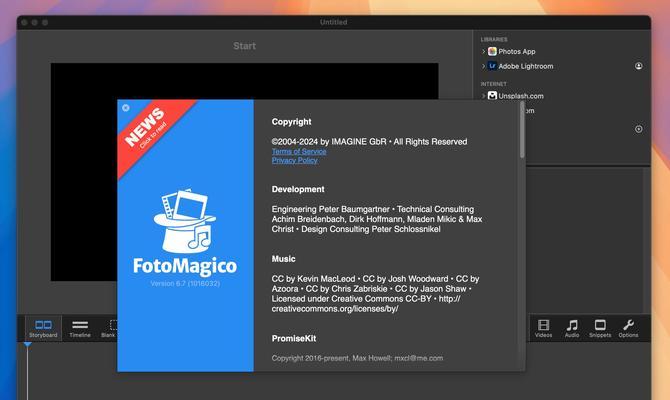Click the Adobe Lightroom account icon
The image size is (670, 400).
tap(638, 66)
